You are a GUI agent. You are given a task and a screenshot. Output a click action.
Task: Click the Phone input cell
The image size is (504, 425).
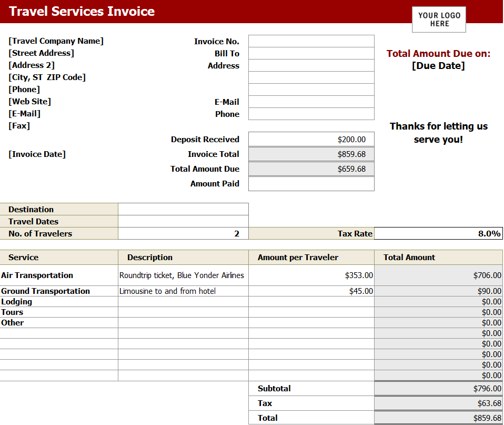311,114
